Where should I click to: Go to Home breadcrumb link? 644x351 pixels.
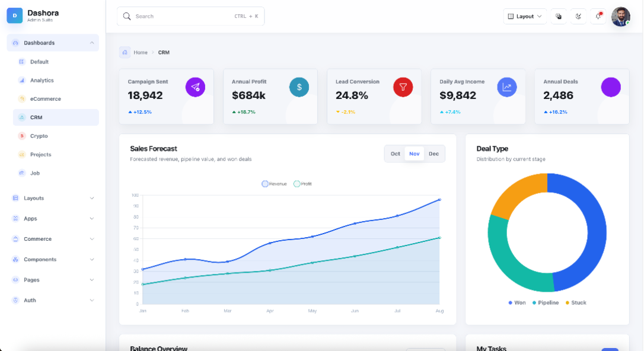141,53
